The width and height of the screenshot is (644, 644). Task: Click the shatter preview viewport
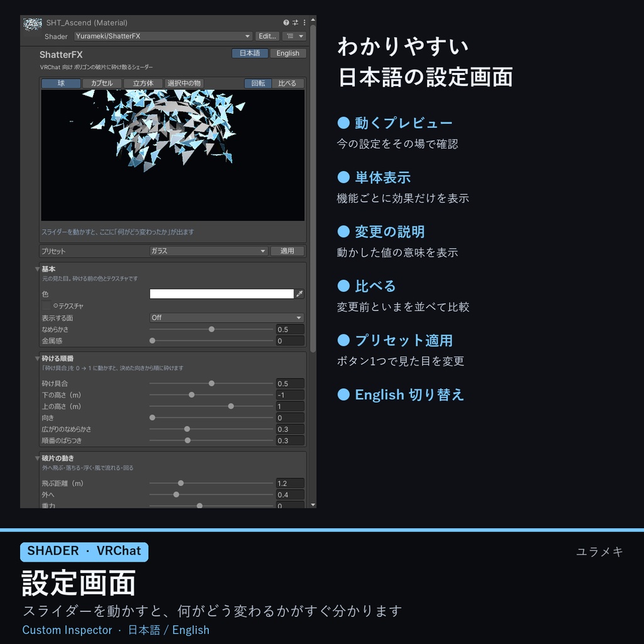click(x=172, y=155)
